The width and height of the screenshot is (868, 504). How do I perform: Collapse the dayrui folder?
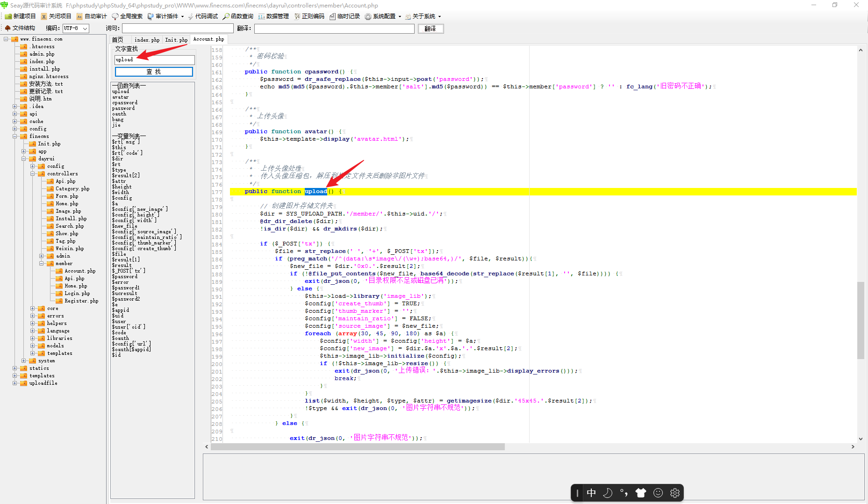(x=24, y=159)
